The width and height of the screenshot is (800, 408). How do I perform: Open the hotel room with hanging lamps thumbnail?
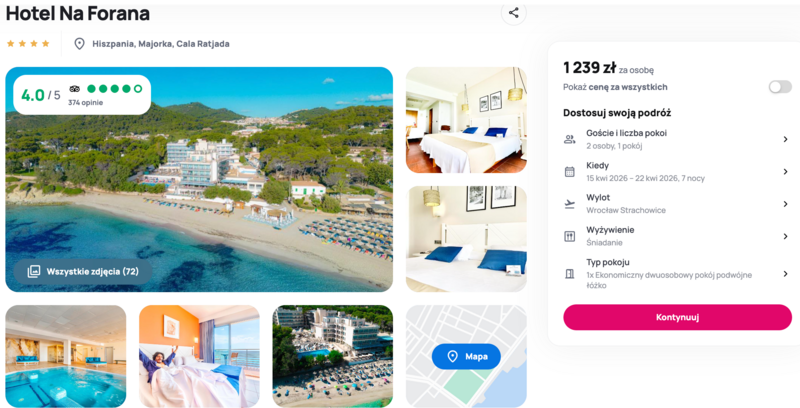pos(466,120)
